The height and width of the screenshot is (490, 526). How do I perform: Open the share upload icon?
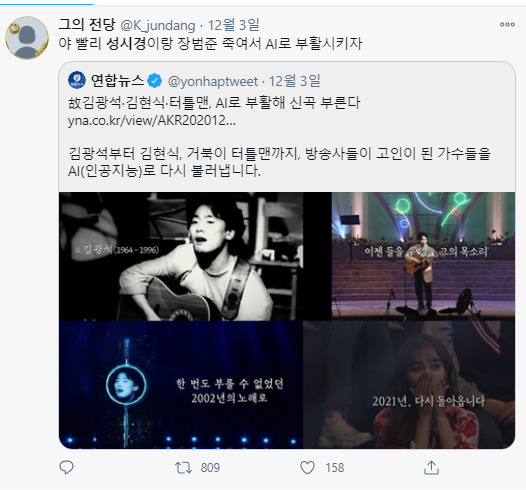point(431,468)
